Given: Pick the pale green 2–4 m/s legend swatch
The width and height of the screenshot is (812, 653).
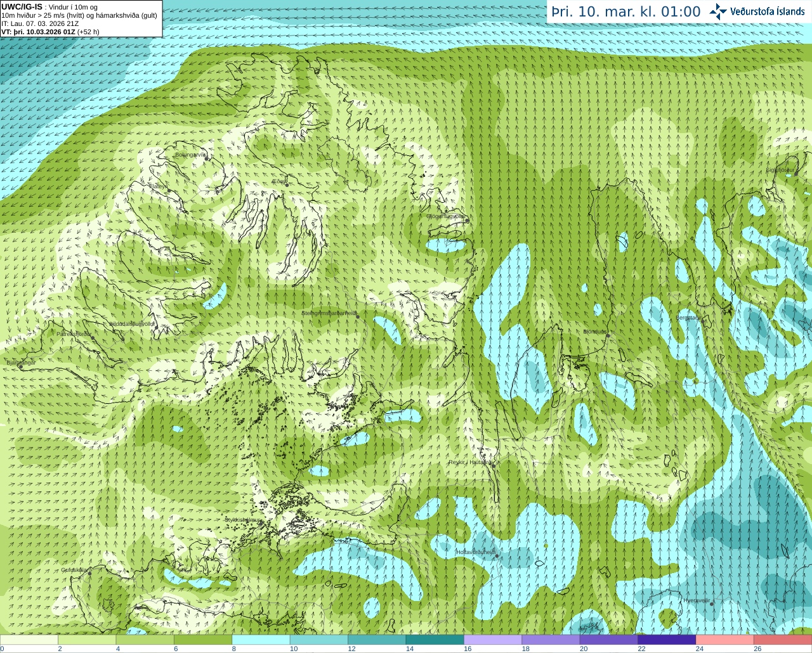Looking at the screenshot, I should click(x=88, y=640).
